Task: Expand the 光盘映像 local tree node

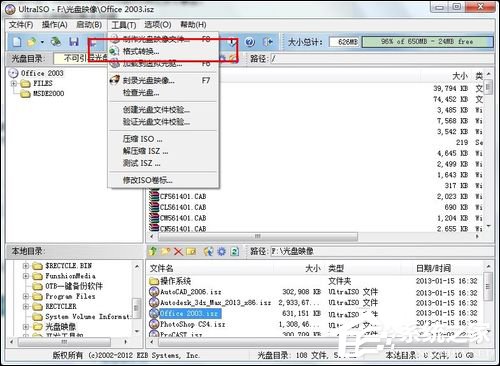Action: point(26,327)
